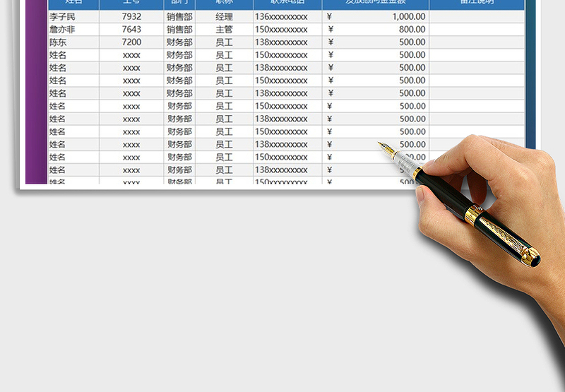Screen dimensions: 565x392
Task: Select 员工 title cell in 陈东's row
Action: point(224,42)
